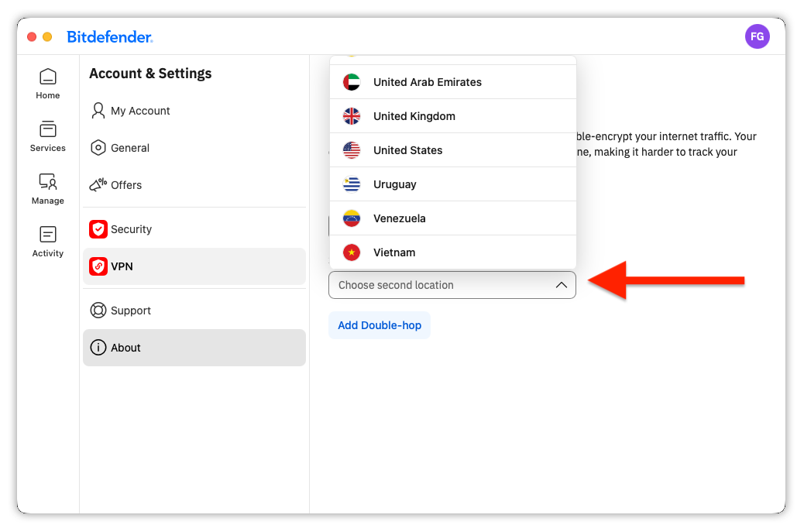Image resolution: width=804 pixels, height=532 pixels.
Task: Click the Bitdefender logo
Action: coord(110,37)
